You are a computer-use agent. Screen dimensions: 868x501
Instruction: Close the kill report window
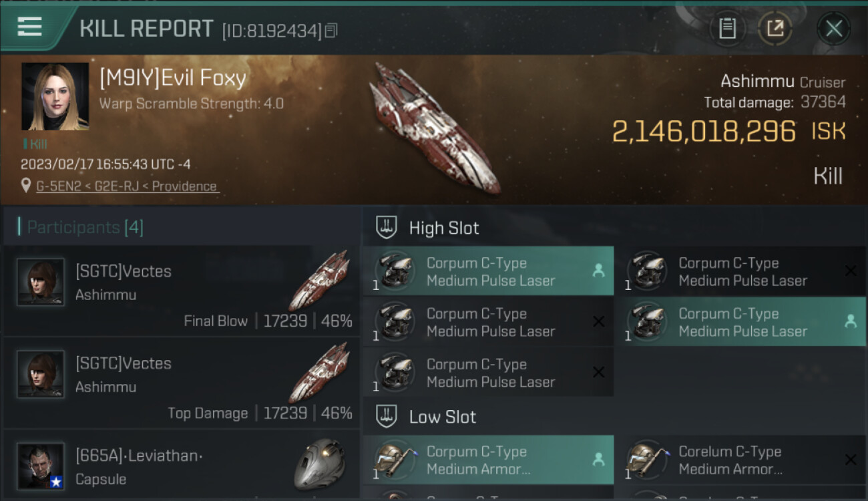tap(833, 29)
